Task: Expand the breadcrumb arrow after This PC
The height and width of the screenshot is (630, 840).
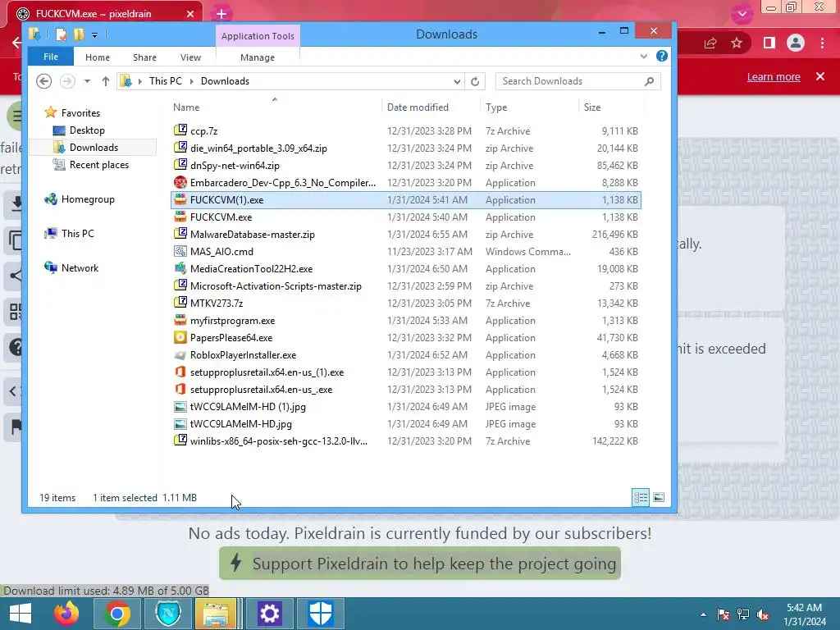Action: tap(191, 81)
